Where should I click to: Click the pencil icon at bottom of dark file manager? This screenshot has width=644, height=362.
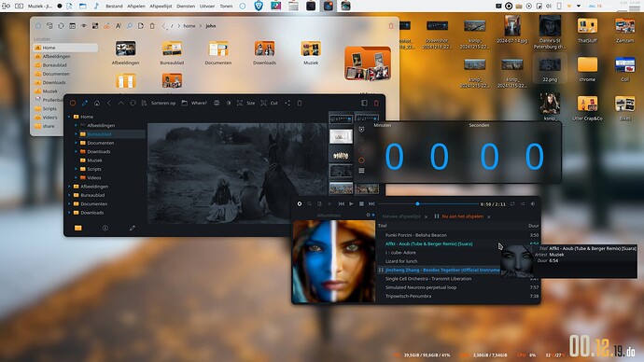tap(133, 228)
